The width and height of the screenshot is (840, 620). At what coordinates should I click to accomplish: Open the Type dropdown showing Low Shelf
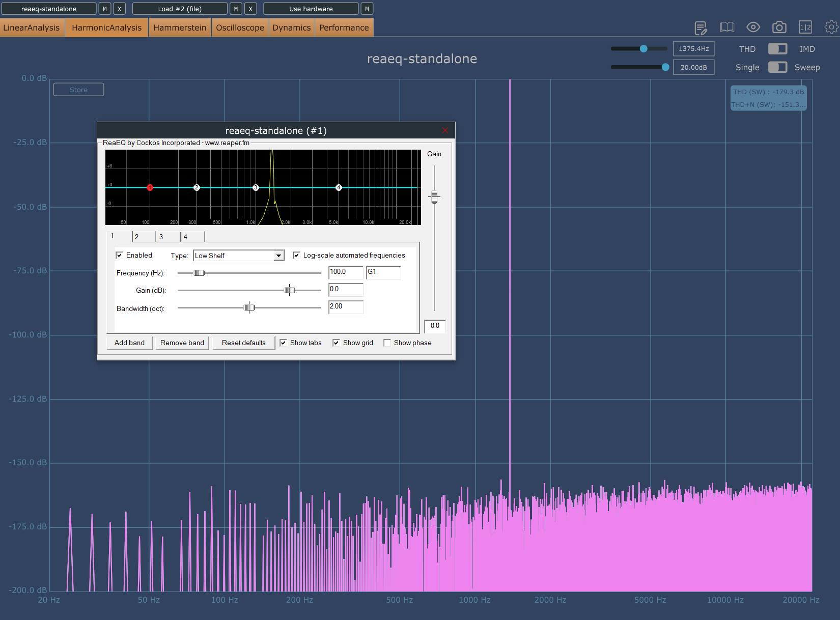239,256
